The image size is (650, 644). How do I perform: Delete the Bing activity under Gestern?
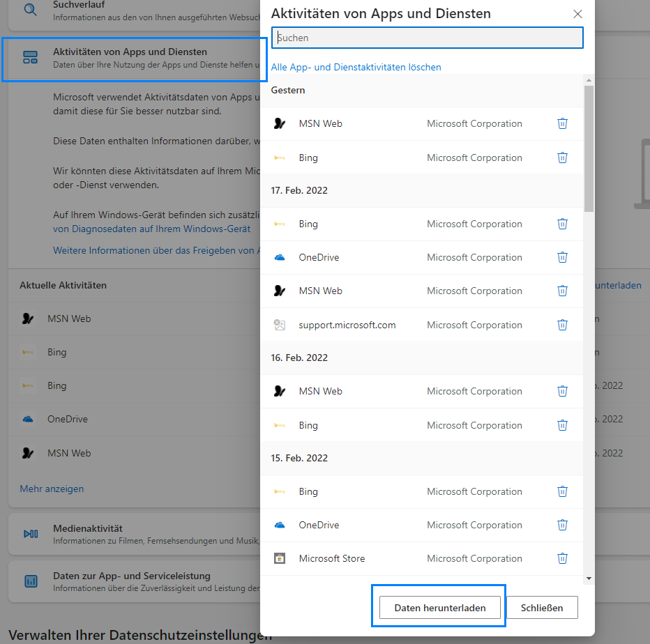coord(562,158)
